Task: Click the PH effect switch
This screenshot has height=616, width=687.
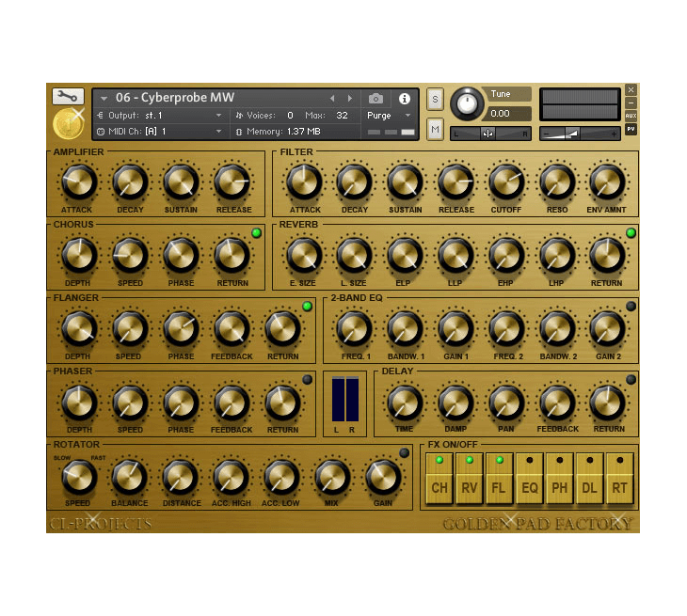Action: [x=560, y=479]
